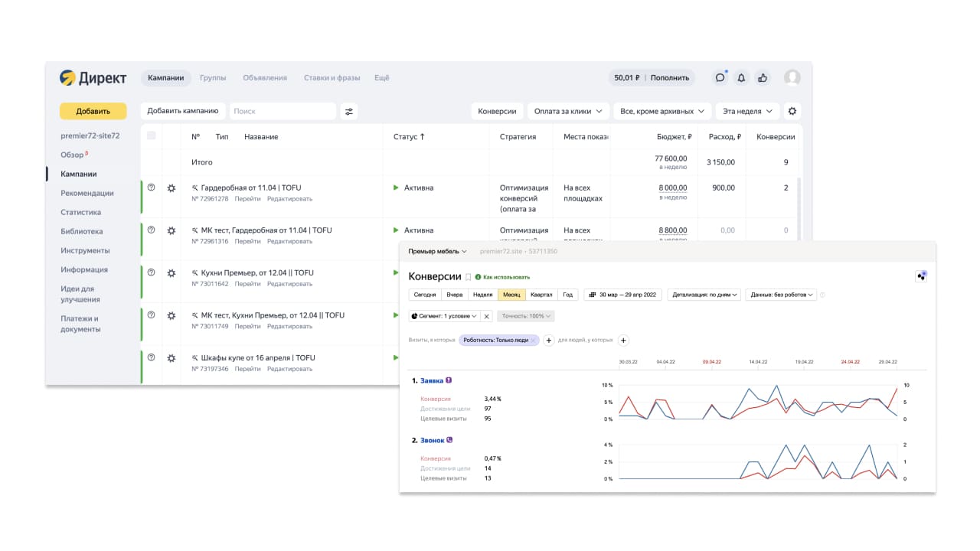
Task: Expand the Детализация: по дням dropdown
Action: (704, 295)
